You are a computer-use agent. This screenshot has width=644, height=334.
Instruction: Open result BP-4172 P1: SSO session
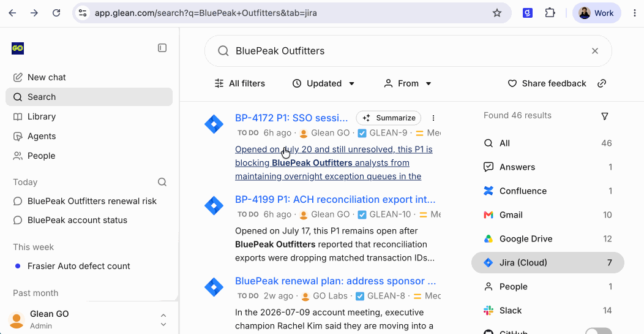click(291, 118)
